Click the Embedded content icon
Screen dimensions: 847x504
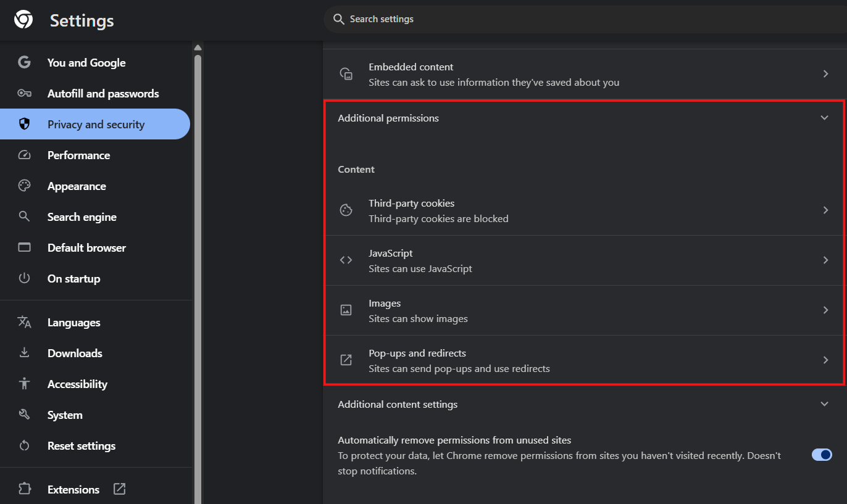tap(346, 73)
